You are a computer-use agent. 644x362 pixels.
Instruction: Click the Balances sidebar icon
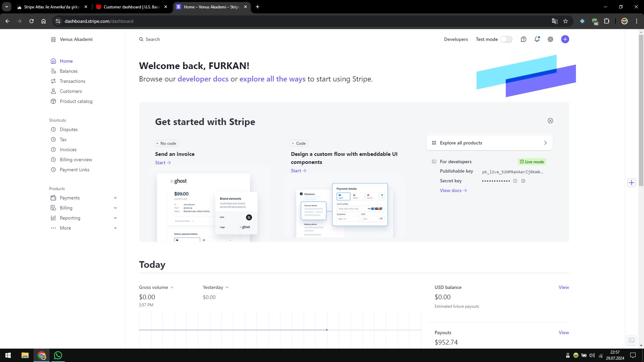click(x=53, y=71)
